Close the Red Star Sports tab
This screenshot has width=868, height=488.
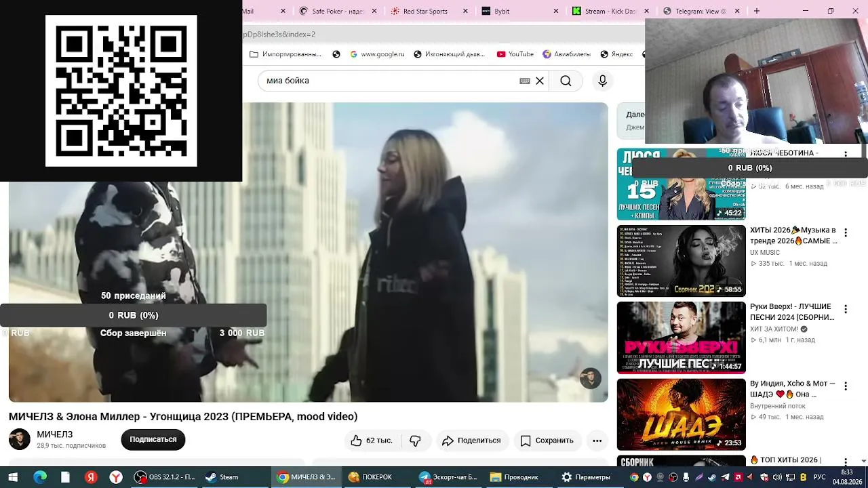tap(465, 11)
